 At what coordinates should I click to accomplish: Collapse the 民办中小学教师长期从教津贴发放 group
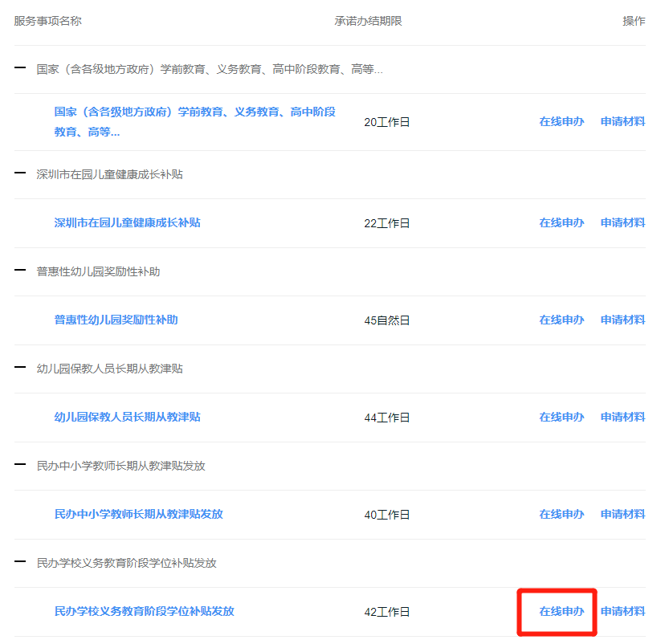click(20, 464)
